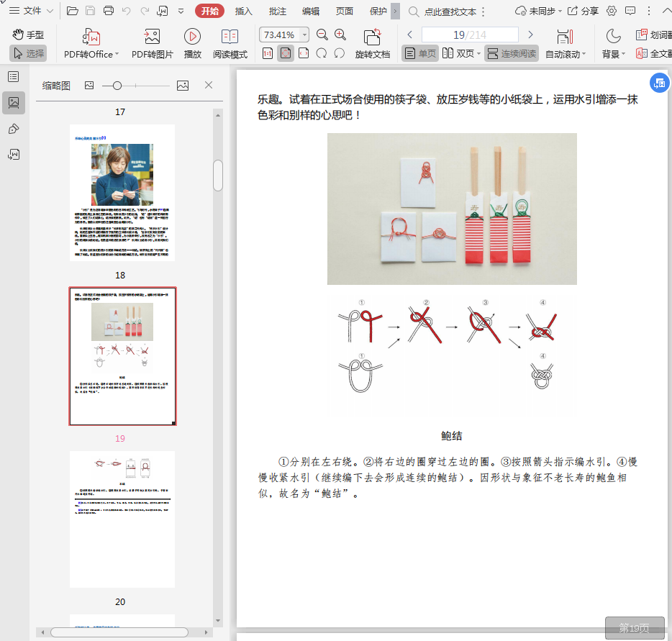Screen dimensions: 672x641
Task: Click the feedback chat icon
Action: click(630, 11)
